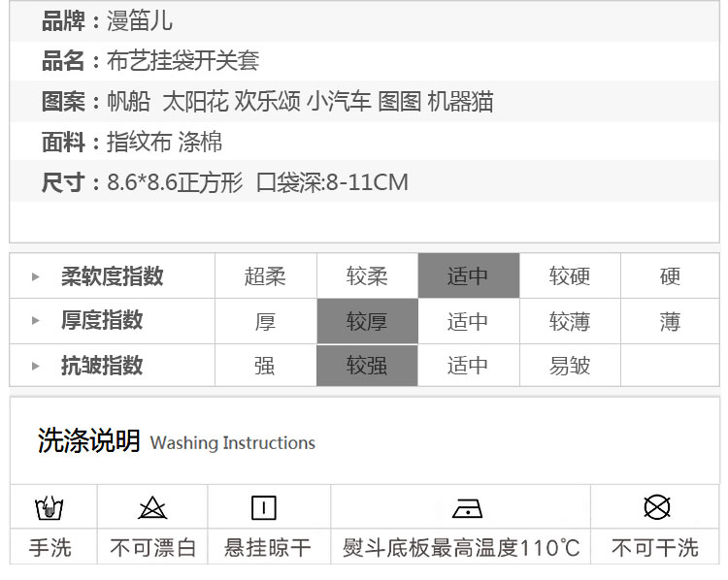Click the 较柔 cell
This screenshot has height=580, width=728.
367,275
